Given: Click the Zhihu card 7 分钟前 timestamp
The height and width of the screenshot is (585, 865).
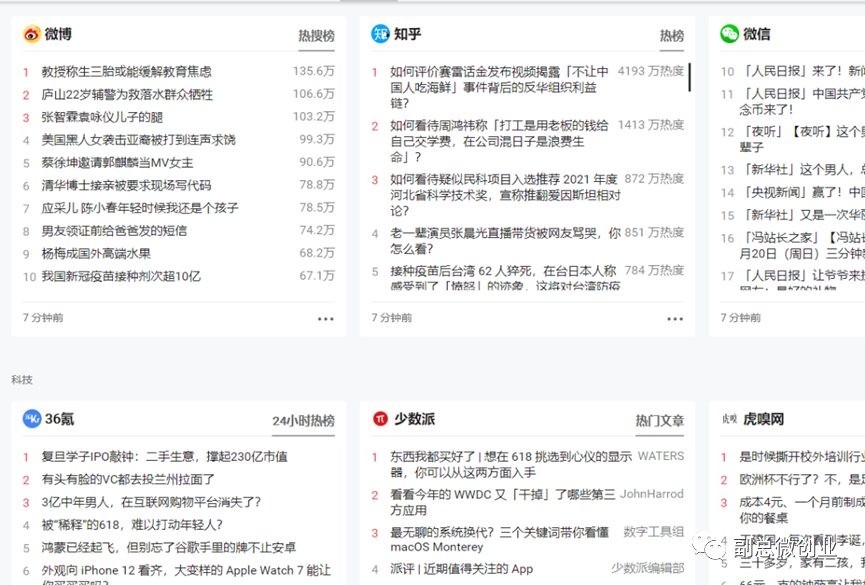Looking at the screenshot, I should (x=392, y=318).
